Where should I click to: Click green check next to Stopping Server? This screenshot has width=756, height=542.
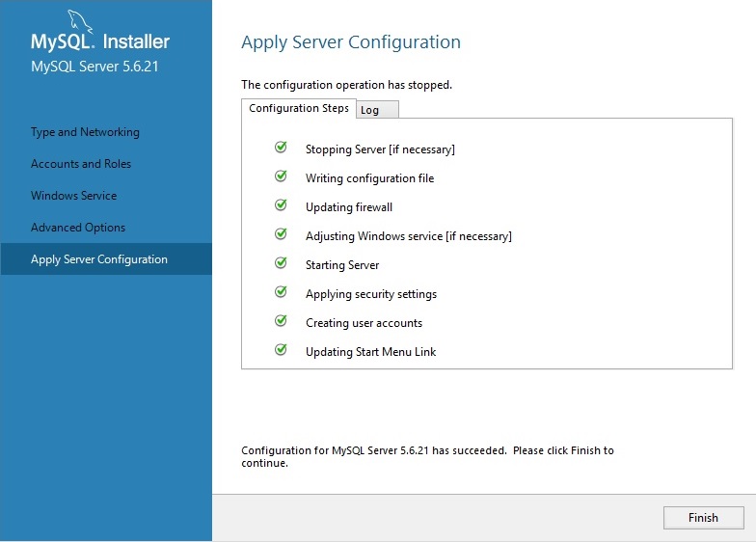click(x=281, y=147)
